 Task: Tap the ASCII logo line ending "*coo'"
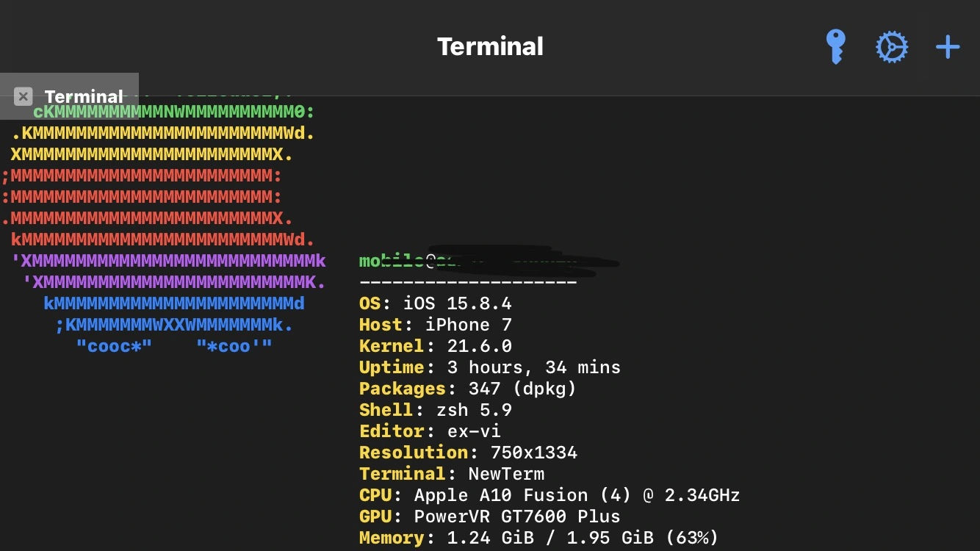[174, 346]
